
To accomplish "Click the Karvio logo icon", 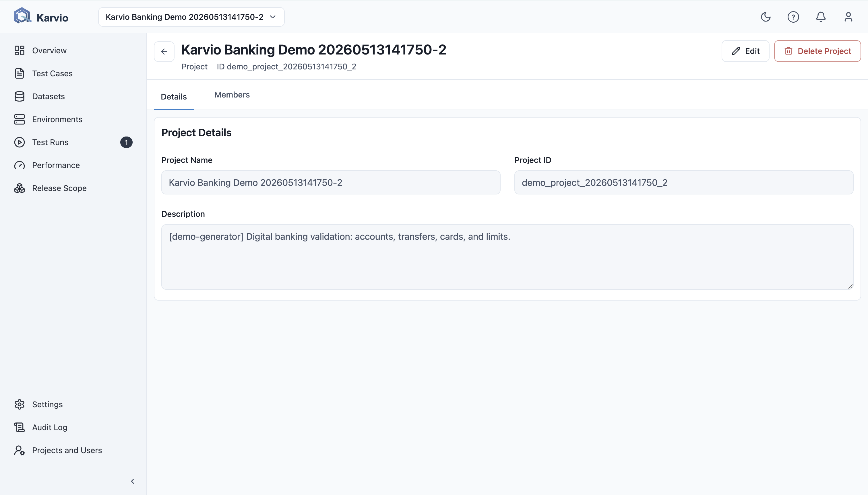I will (22, 16).
